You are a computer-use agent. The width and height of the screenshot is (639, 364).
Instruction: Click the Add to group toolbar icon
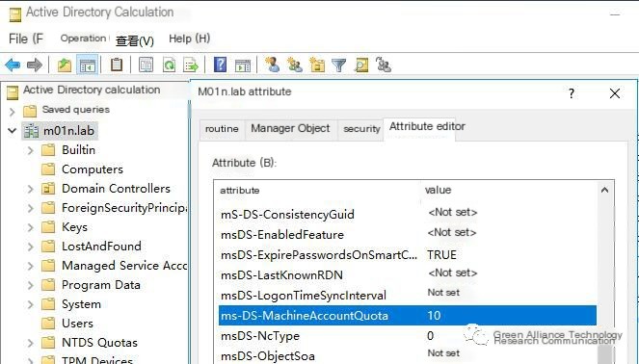point(383,65)
